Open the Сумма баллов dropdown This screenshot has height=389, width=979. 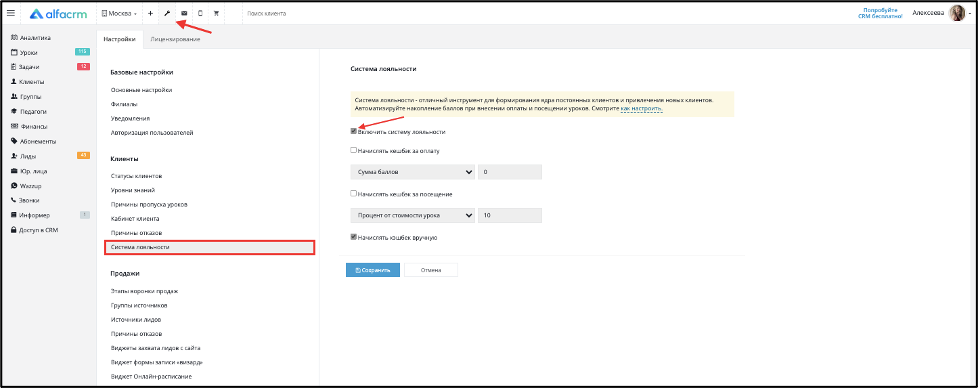412,172
